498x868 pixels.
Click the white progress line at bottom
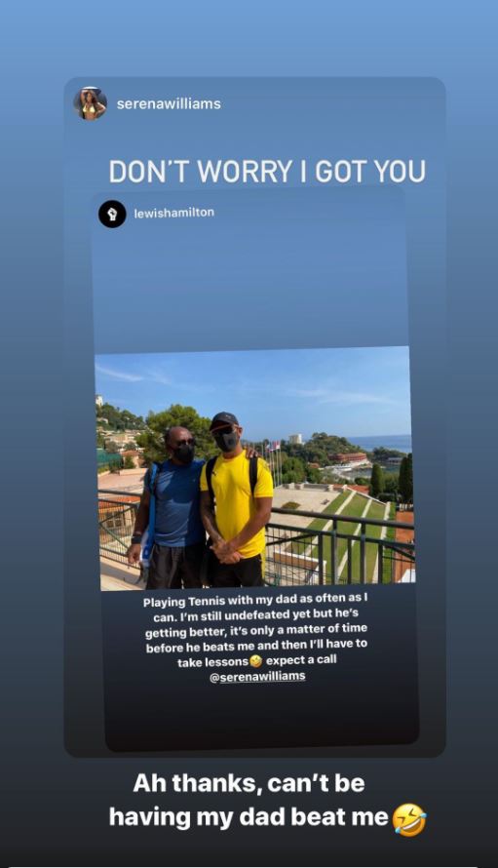pyautogui.click(x=249, y=866)
